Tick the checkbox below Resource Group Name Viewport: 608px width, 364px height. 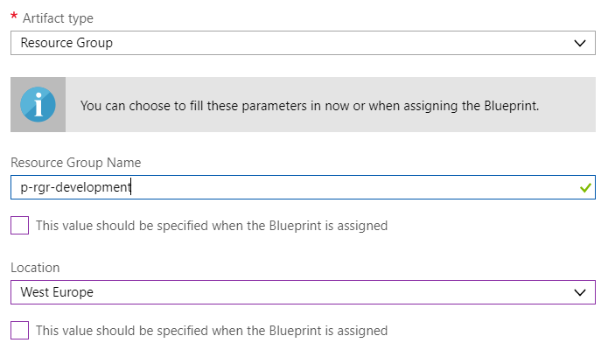[19, 226]
